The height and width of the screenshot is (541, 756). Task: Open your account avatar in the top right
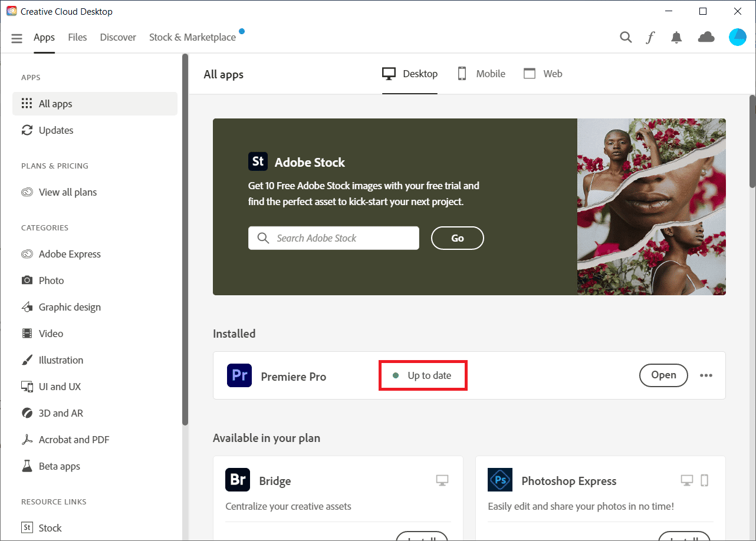click(737, 37)
